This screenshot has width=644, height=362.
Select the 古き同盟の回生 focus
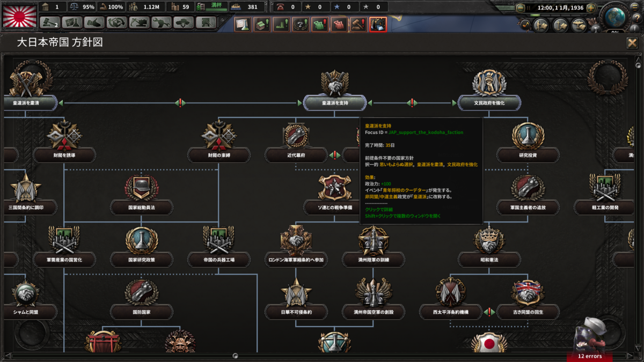[528, 312]
